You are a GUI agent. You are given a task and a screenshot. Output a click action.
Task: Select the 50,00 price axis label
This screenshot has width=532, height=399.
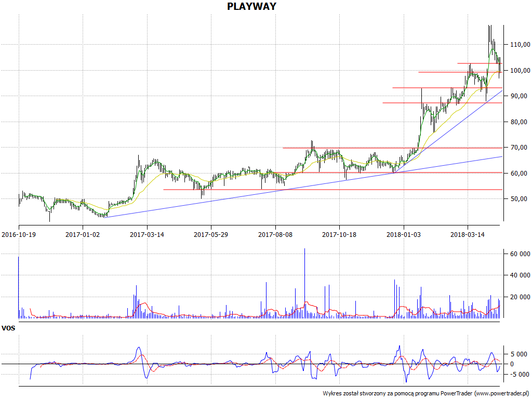pos(519,199)
